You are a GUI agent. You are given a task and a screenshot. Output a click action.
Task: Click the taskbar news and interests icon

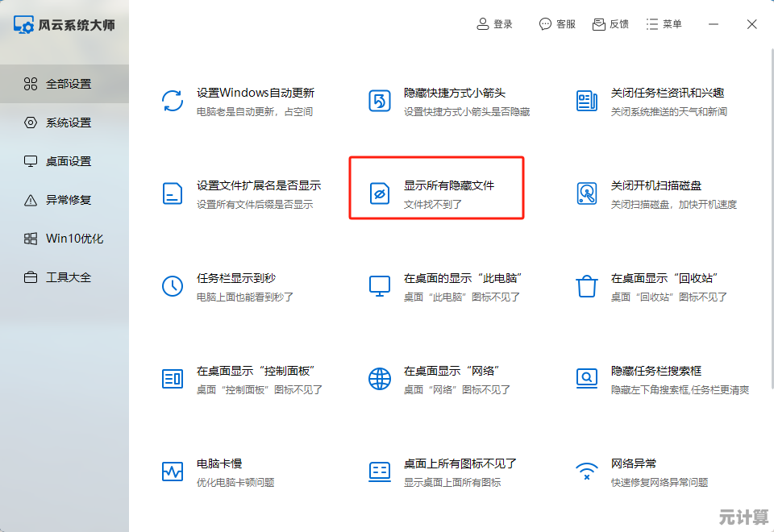tap(586, 101)
